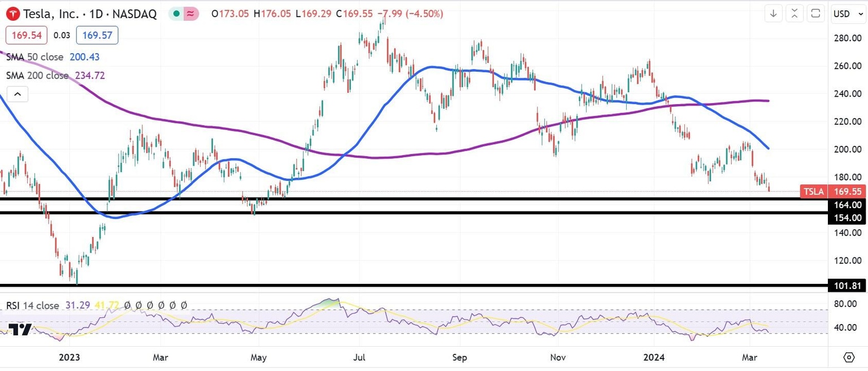
Task: Open chart settings hexagon gear icon
Action: (x=849, y=357)
